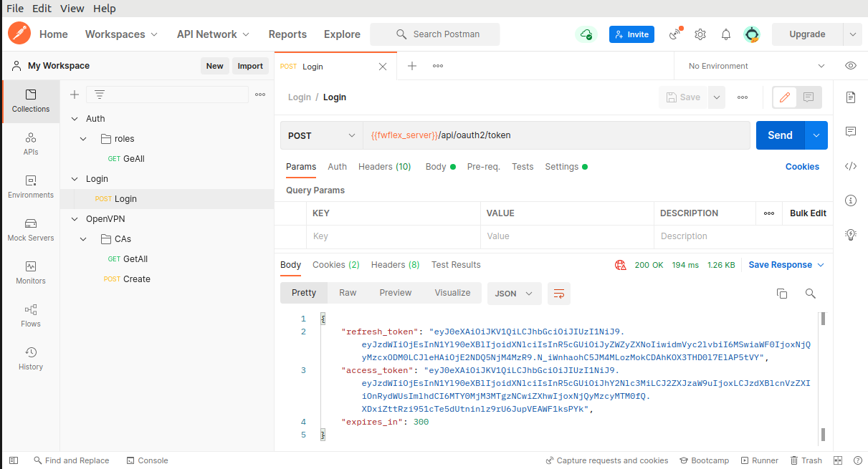Open the Environments sidebar panel
Screen dimensions: 868x469
[31, 187]
